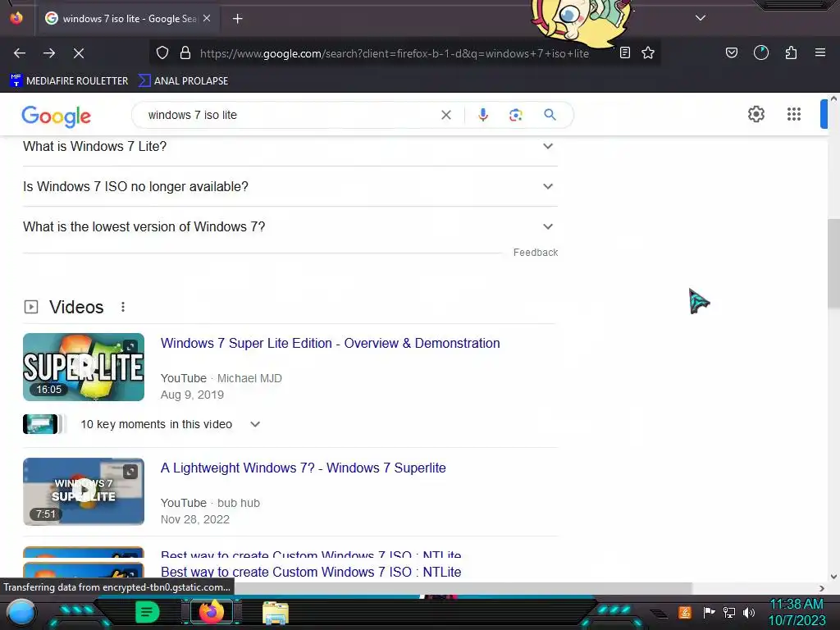Open the Videos section three-dot menu
Image resolution: width=840 pixels, height=630 pixels.
pyautogui.click(x=123, y=307)
